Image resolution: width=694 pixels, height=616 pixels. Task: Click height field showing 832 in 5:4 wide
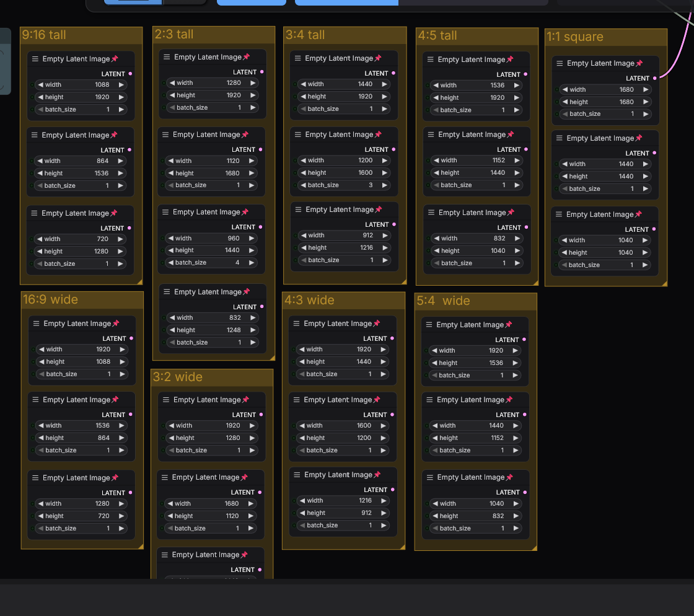(475, 516)
